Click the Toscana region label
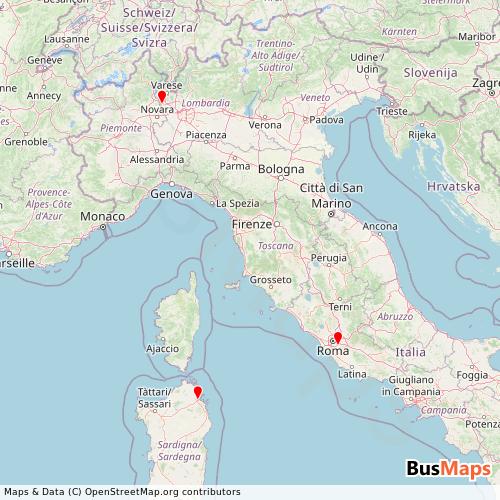The height and width of the screenshot is (500, 500). point(276,246)
